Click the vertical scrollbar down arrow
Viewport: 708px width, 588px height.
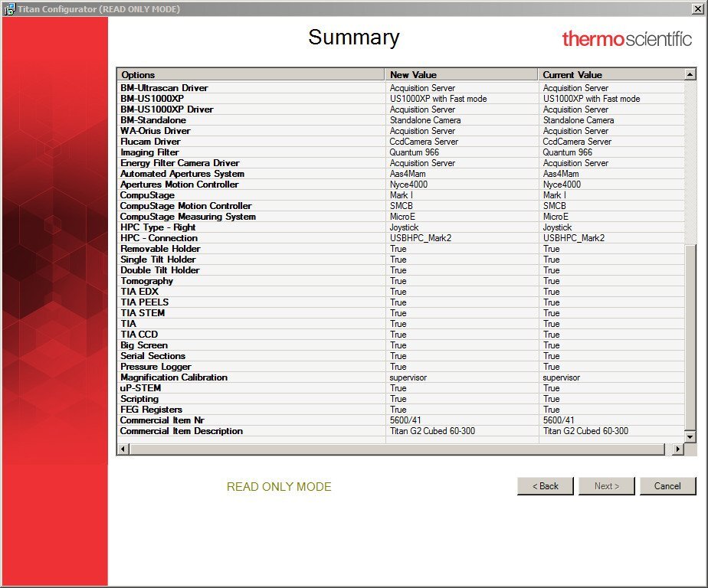(690, 436)
